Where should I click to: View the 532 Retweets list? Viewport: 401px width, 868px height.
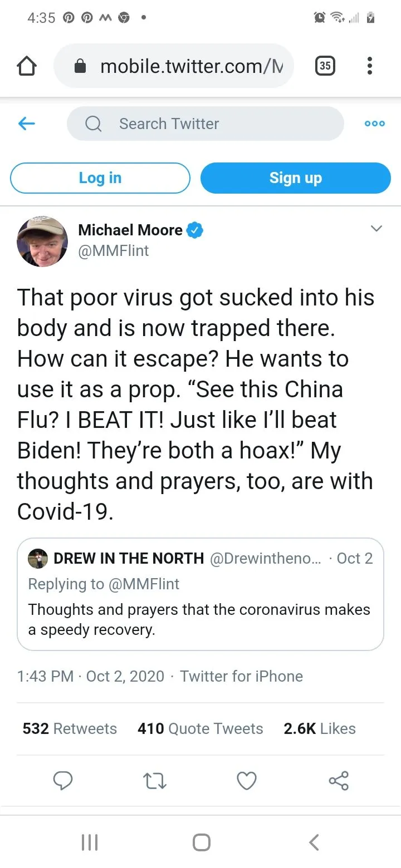70,728
